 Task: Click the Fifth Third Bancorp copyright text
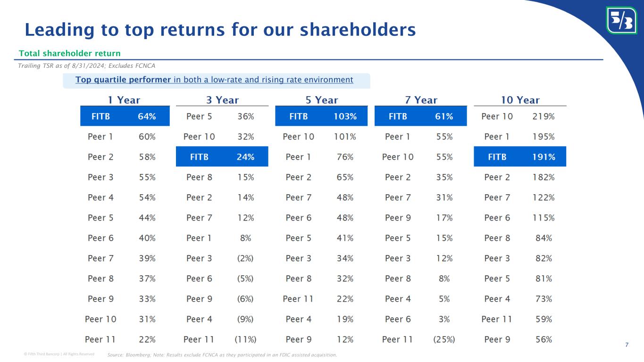pos(59,354)
